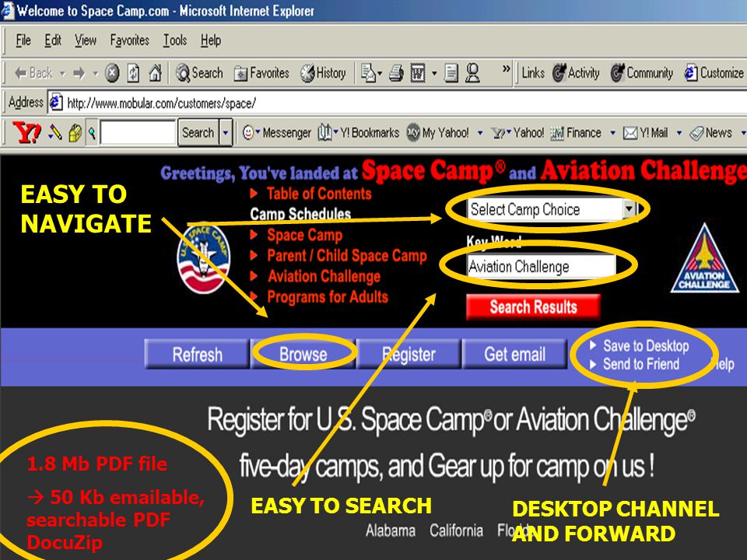
Task: Click the Save to Desktop link
Action: click(646, 345)
